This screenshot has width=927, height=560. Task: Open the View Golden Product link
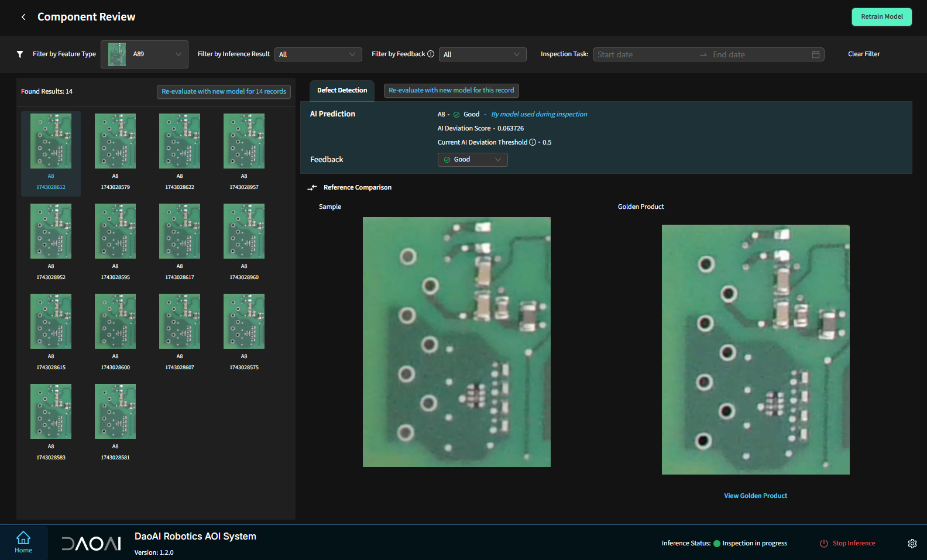pos(755,496)
